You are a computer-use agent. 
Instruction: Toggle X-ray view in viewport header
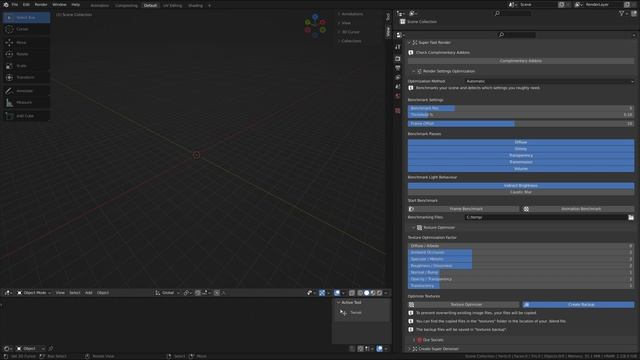click(x=352, y=293)
